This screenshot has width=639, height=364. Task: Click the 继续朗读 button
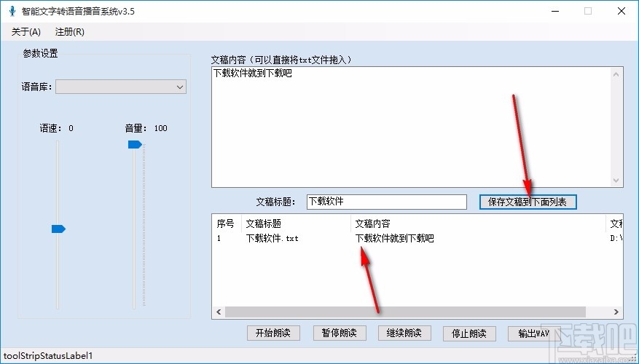pos(404,333)
